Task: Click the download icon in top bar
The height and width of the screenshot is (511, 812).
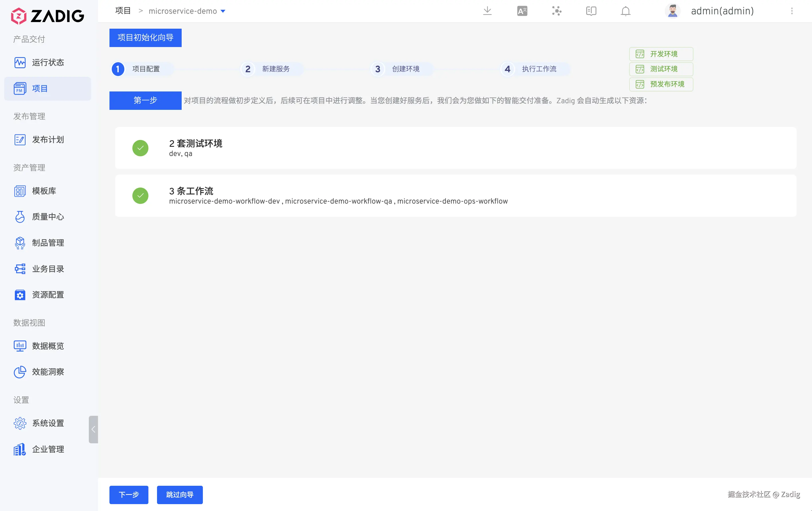Action: coord(487,11)
